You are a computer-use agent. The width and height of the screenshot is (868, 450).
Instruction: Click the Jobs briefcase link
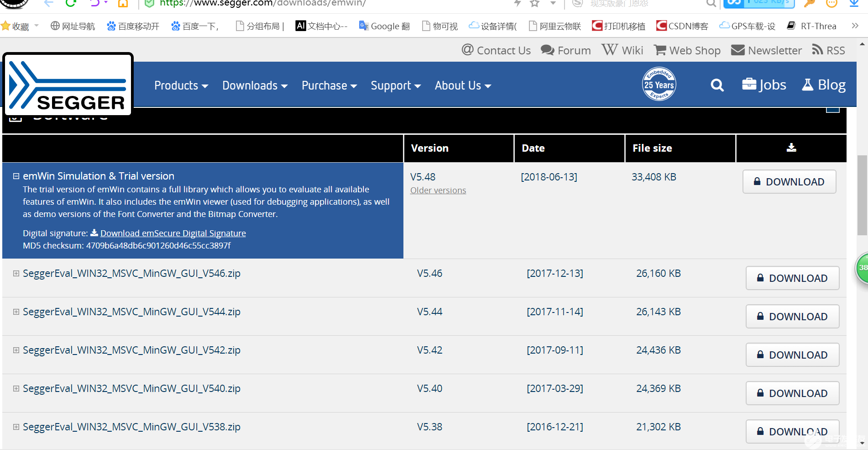(x=764, y=85)
